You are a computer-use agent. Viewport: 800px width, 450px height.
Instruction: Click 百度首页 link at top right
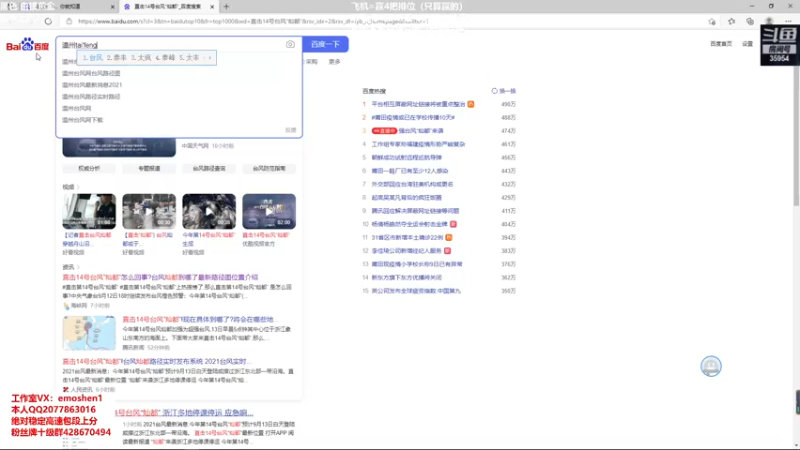tap(721, 44)
